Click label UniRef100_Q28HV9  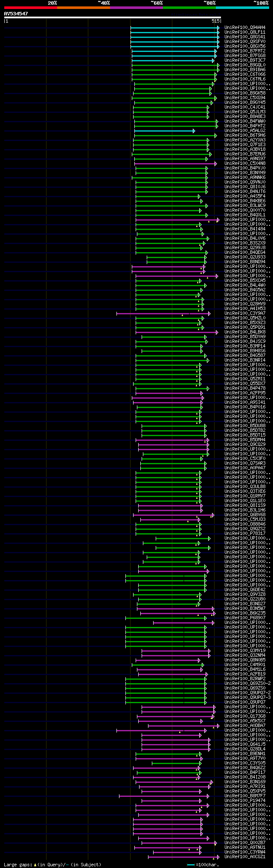pos(245,304)
